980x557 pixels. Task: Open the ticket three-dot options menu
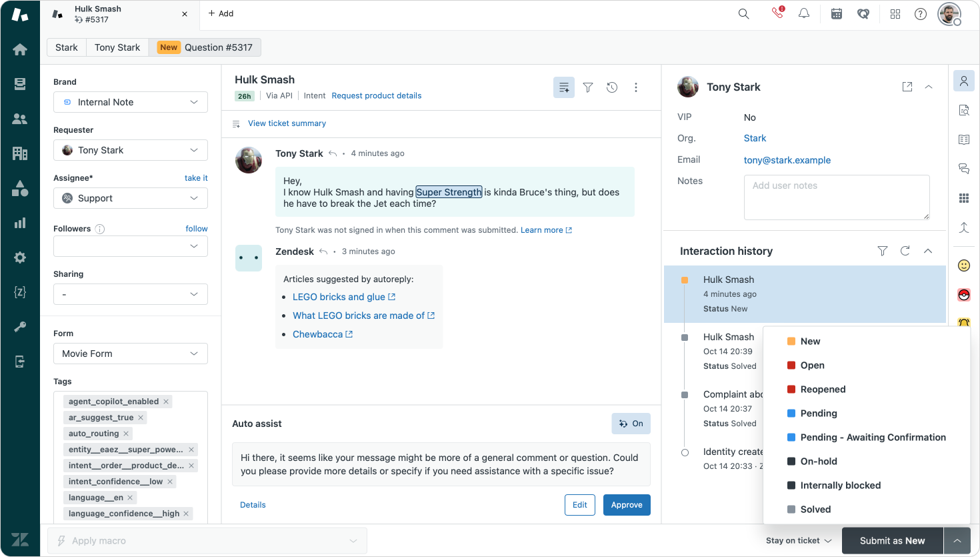(x=636, y=87)
